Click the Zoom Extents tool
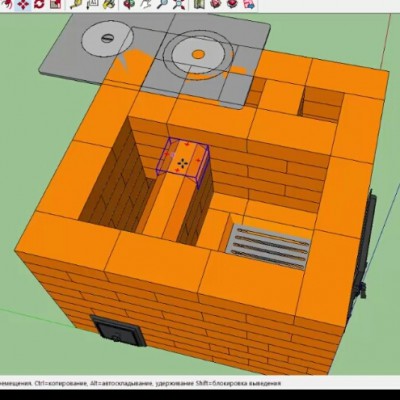Screen dimensions: 400x400 [179, 4]
